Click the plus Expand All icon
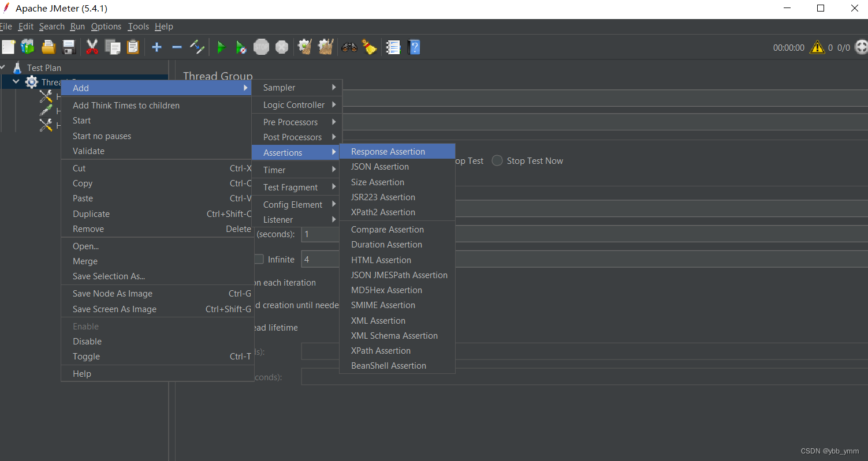This screenshot has height=461, width=868. click(x=157, y=47)
